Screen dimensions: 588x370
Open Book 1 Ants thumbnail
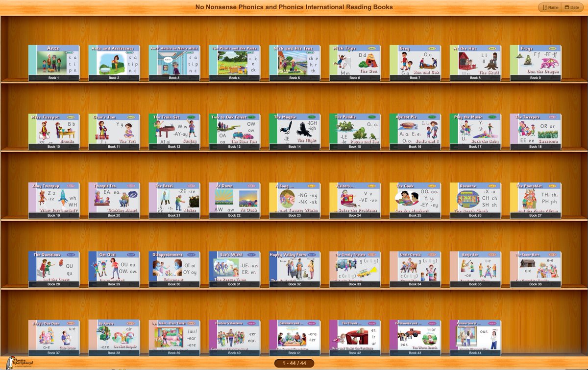54,63
